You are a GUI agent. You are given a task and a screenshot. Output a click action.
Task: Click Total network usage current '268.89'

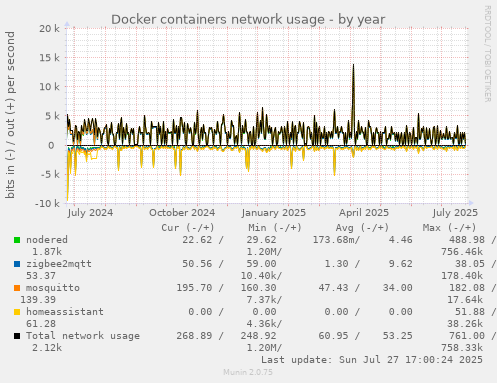194,336
